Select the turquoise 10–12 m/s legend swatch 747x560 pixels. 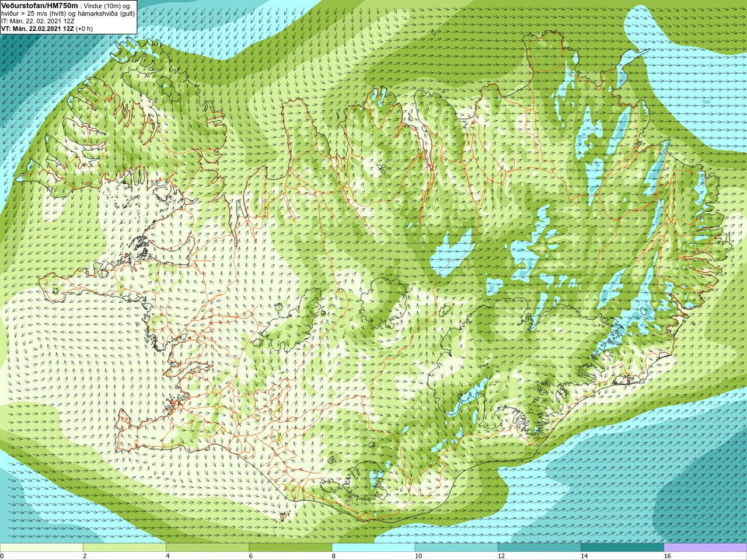tap(456, 548)
